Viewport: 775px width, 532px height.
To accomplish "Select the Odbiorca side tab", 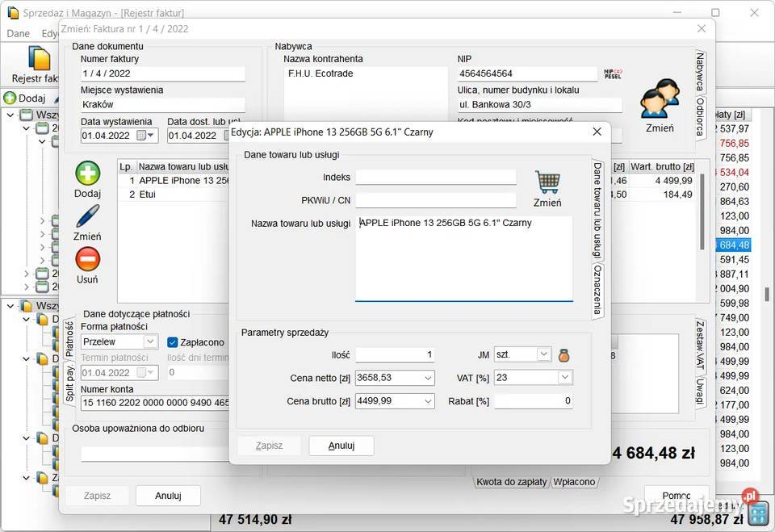I will coord(700,118).
